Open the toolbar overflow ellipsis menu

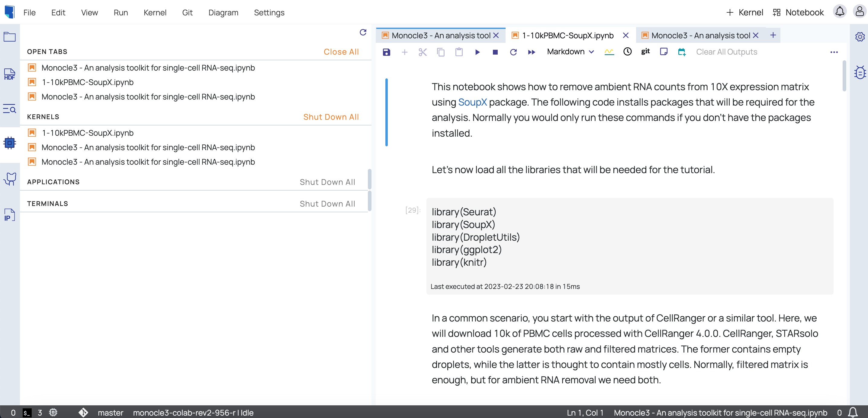[x=834, y=52]
